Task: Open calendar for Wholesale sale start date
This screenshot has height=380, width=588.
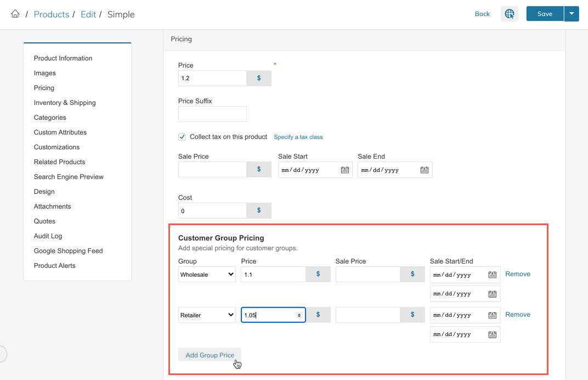Action: (x=493, y=275)
